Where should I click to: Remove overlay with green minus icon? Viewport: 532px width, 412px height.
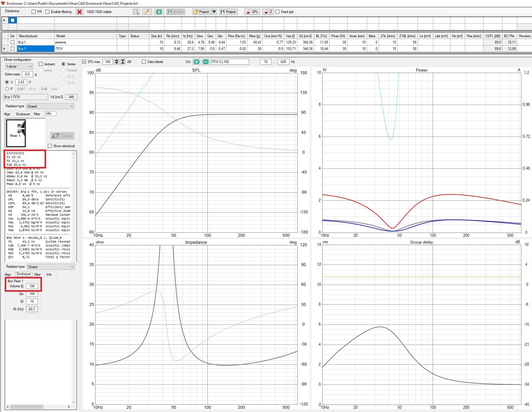(x=205, y=62)
